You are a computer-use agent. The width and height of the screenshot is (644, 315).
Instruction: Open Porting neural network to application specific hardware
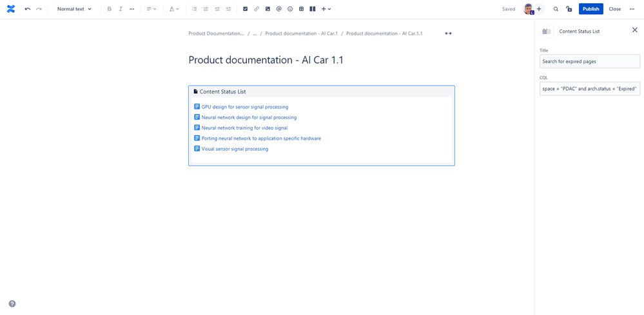tap(261, 138)
